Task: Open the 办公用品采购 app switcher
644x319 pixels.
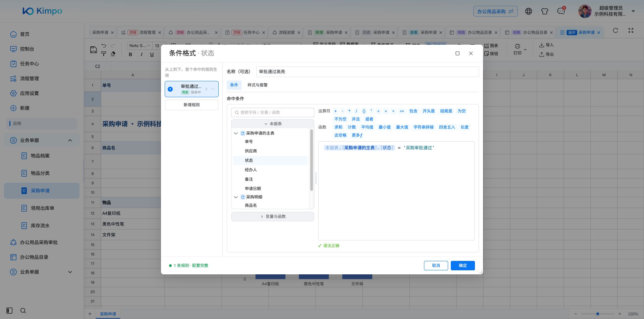Action: coord(495,11)
